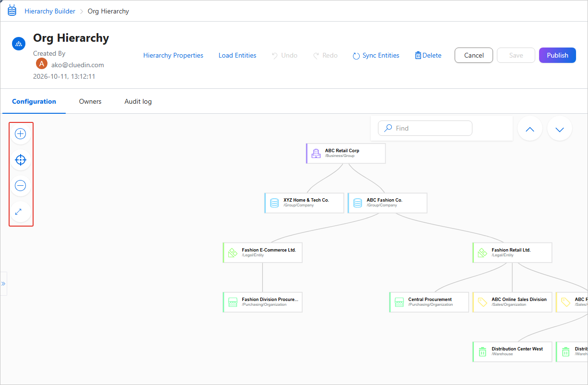Click the tag icon on ABC Online Sales Division node
The image size is (588, 385).
pos(482,302)
